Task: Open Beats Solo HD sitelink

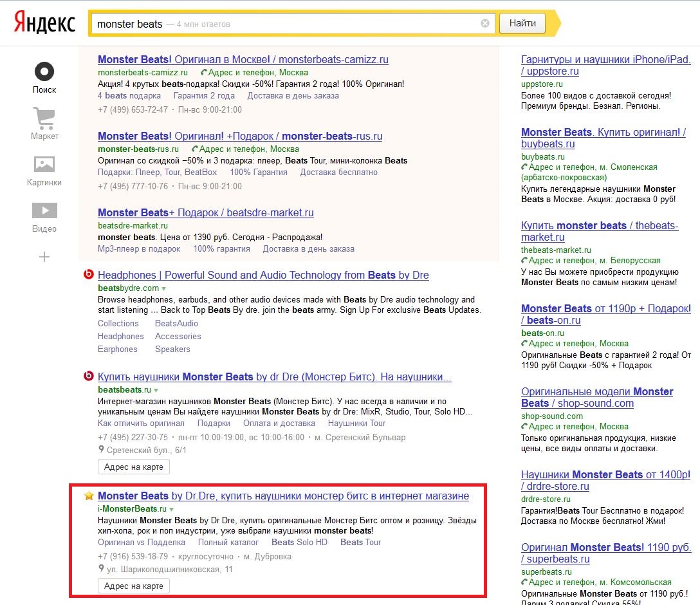Action: 300,543
